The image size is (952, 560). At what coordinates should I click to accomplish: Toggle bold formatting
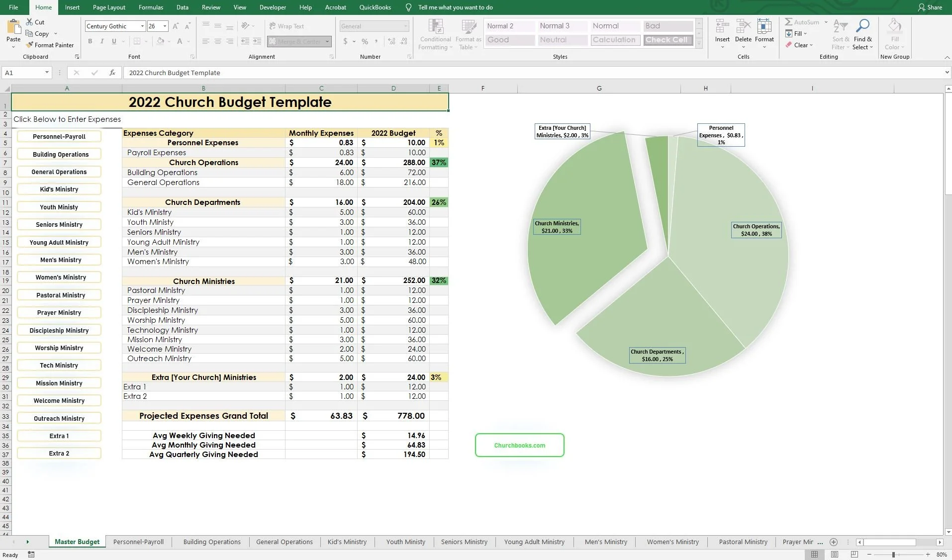pos(90,42)
